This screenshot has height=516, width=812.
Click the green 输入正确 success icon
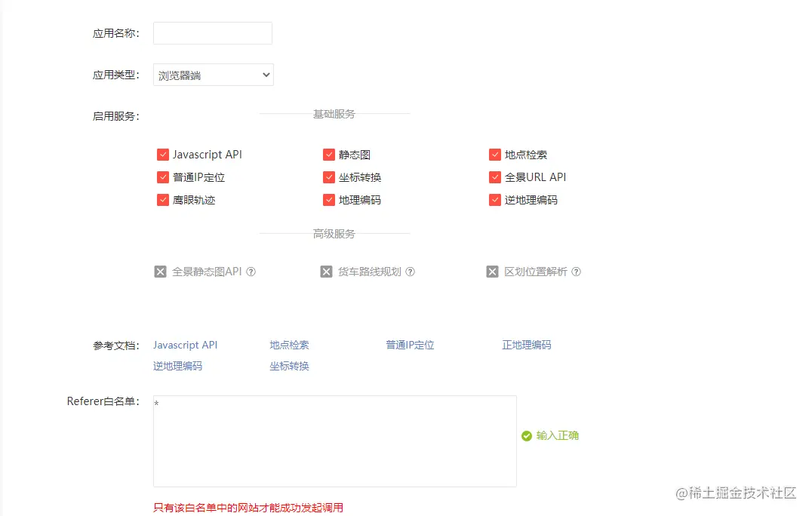(526, 435)
